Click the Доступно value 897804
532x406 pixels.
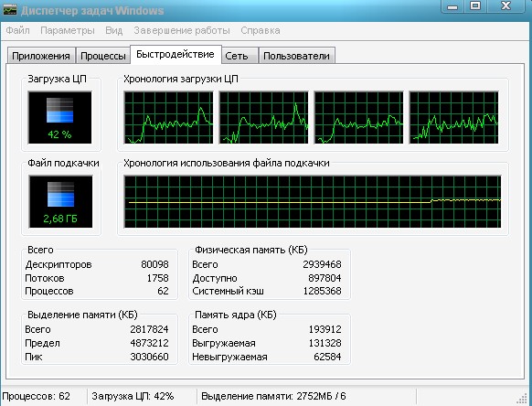tap(325, 278)
